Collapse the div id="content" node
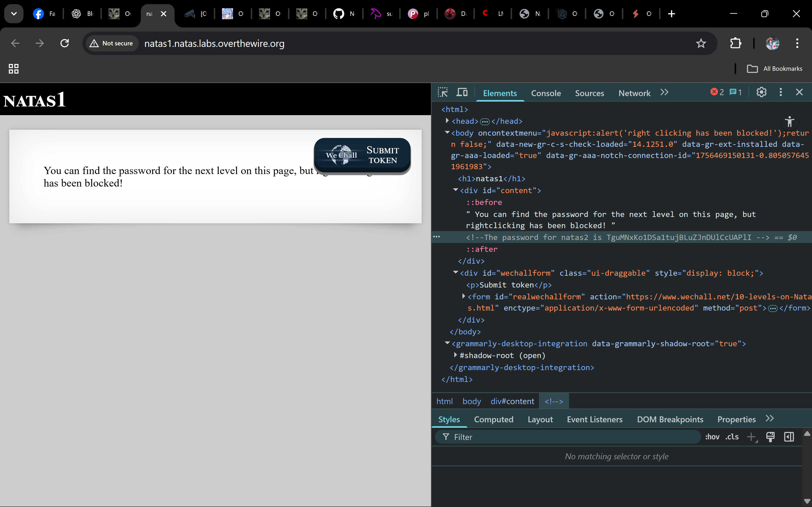This screenshot has height=507, width=812. click(x=455, y=190)
